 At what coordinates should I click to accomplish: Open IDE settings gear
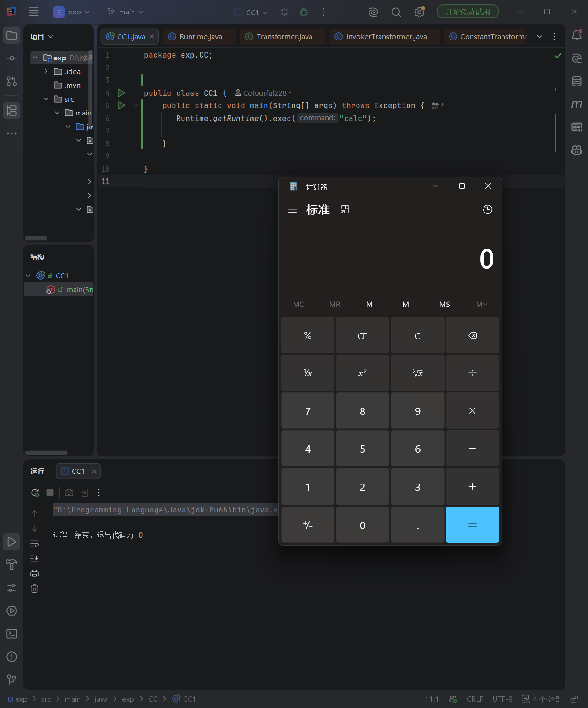pyautogui.click(x=419, y=12)
